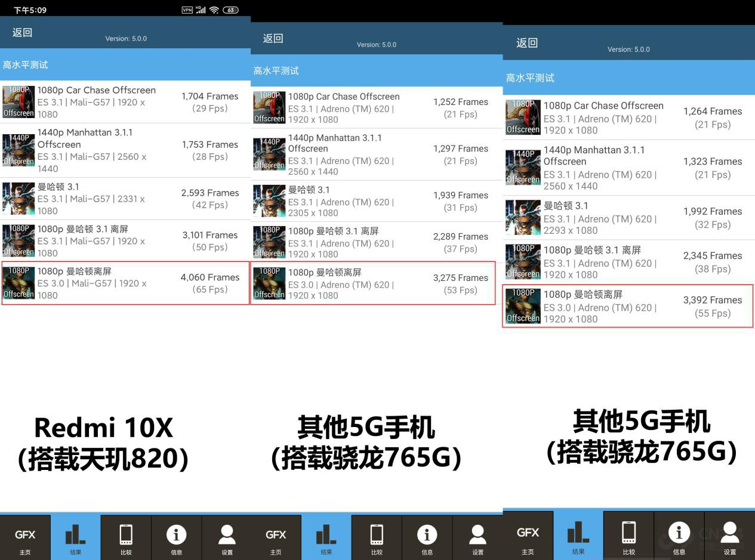Select the 1,252 Frames (21 Fps) result

(x=460, y=108)
